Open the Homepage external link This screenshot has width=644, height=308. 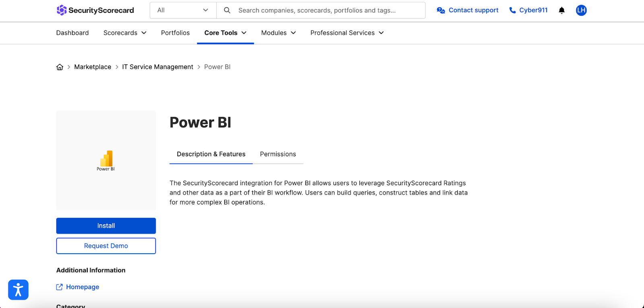point(78,287)
